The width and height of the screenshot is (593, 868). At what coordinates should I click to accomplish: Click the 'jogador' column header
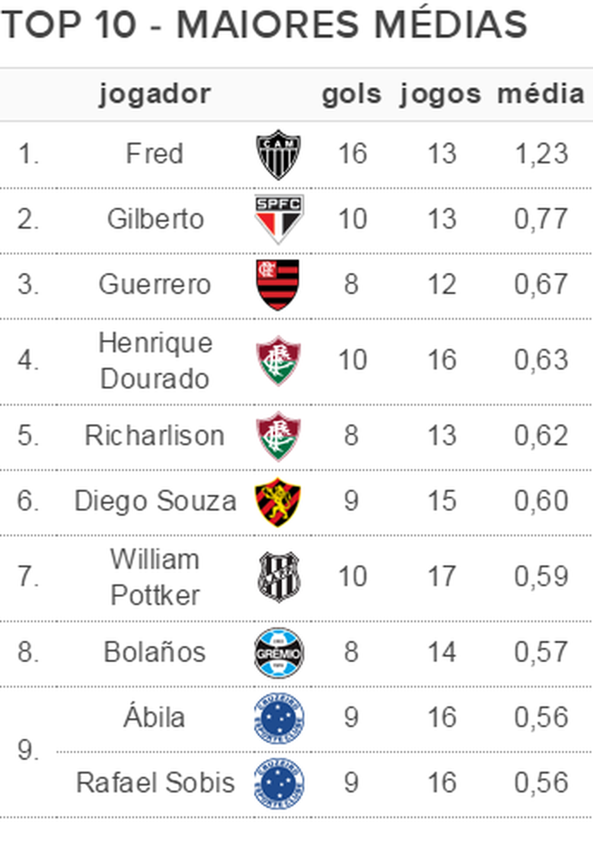(x=155, y=95)
